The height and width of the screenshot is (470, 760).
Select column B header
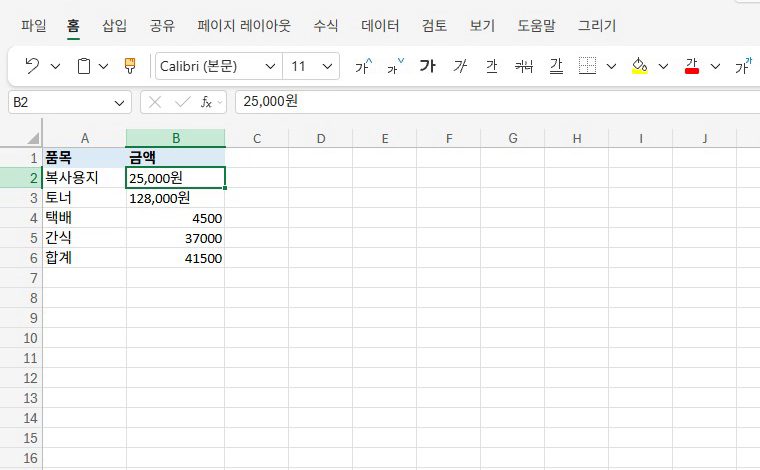(x=176, y=139)
